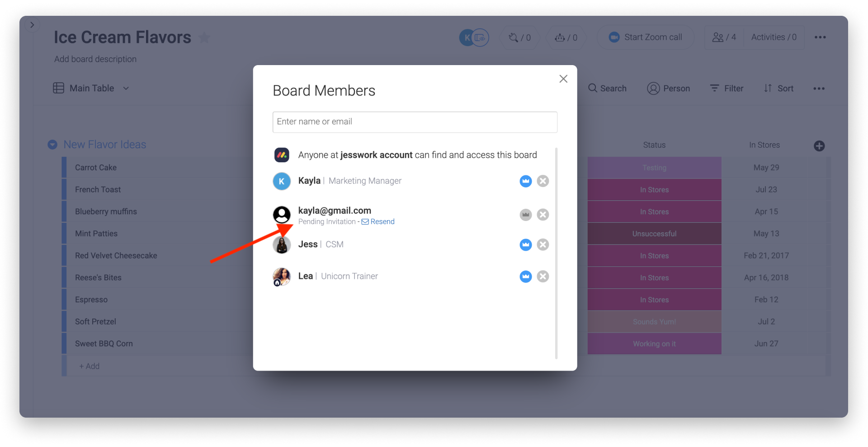Remove Jess from board members
Viewport: 868px width, 447px height.
coord(543,245)
